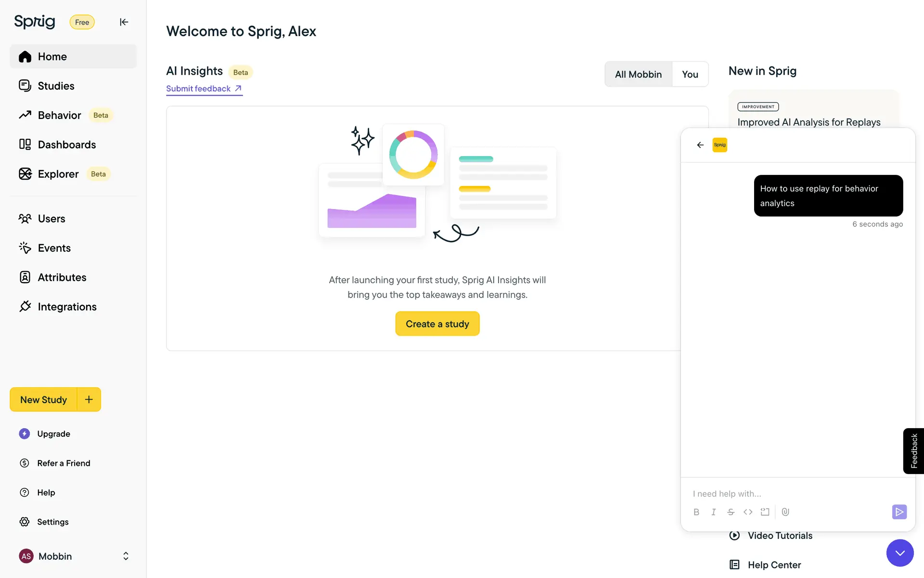Click the italic formatting icon in chat
This screenshot has height=578, width=924.
(x=714, y=512)
